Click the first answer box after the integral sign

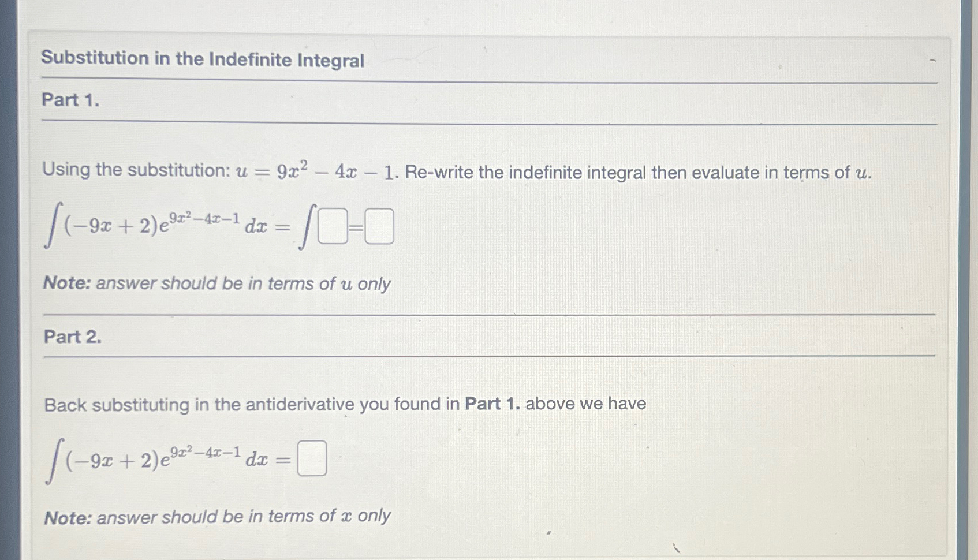pyautogui.click(x=333, y=227)
